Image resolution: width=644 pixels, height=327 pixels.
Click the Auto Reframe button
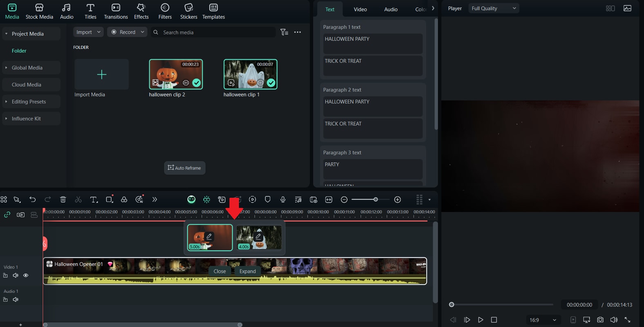pos(185,168)
